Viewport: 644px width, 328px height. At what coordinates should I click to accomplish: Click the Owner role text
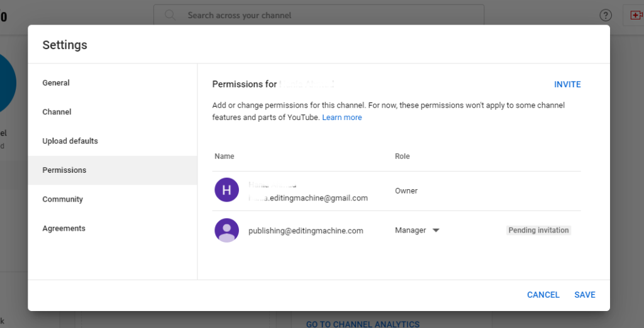[406, 191]
